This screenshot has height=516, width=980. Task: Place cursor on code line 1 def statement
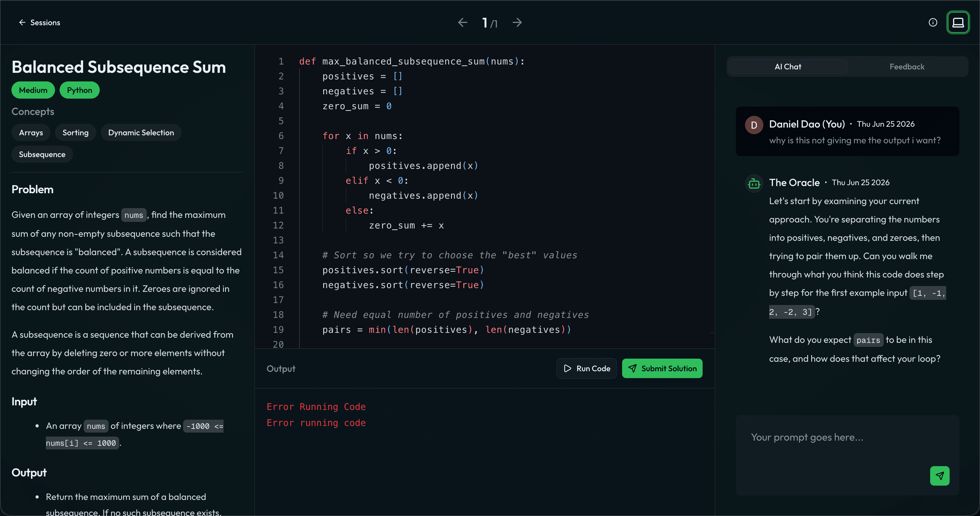click(x=412, y=61)
